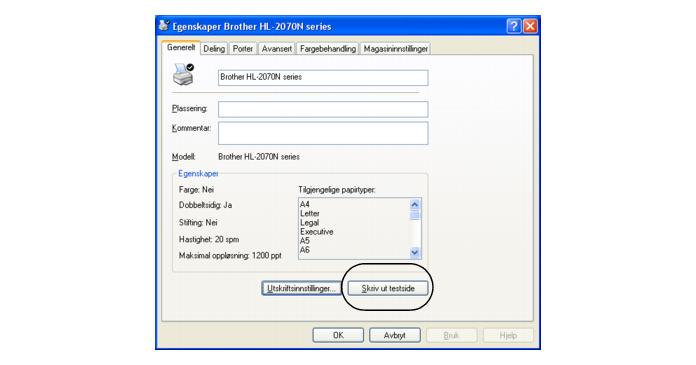The height and width of the screenshot is (365, 696).
Task: Click the Egenskaper group label
Action: pos(198,174)
